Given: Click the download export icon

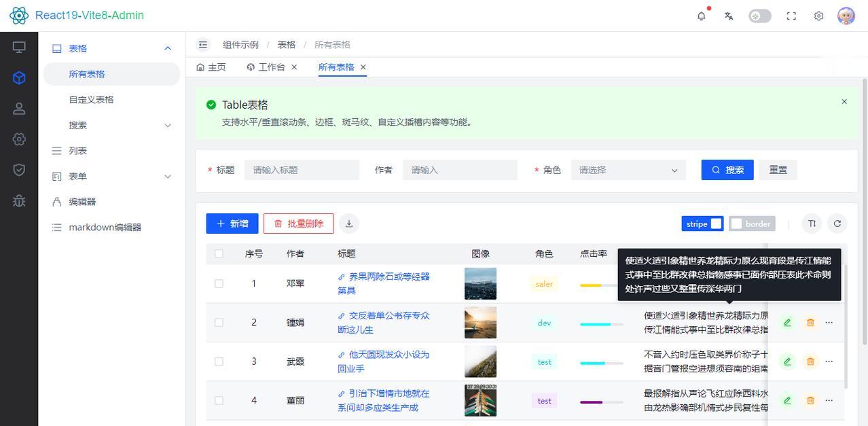Looking at the screenshot, I should coord(349,224).
